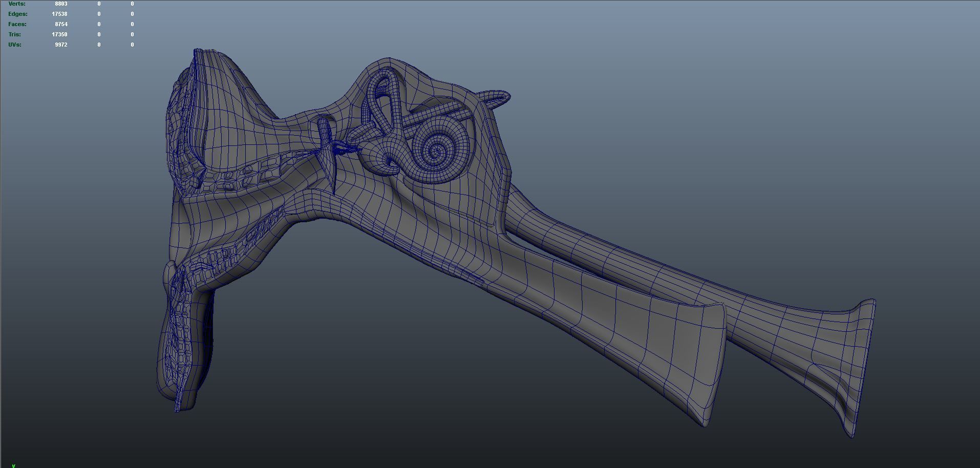Image resolution: width=980 pixels, height=468 pixels.
Task: Click the Verts label in the HUD
Action: 17,4
